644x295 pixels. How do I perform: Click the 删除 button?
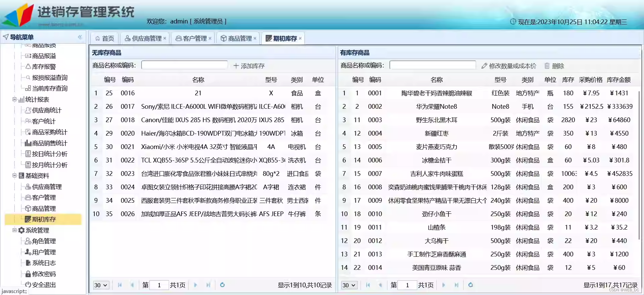pos(554,66)
